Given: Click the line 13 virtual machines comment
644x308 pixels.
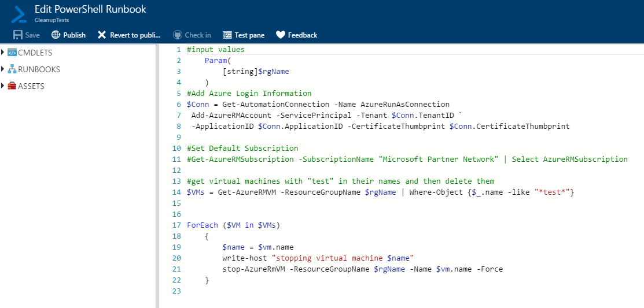Looking at the screenshot, I should [340, 181].
